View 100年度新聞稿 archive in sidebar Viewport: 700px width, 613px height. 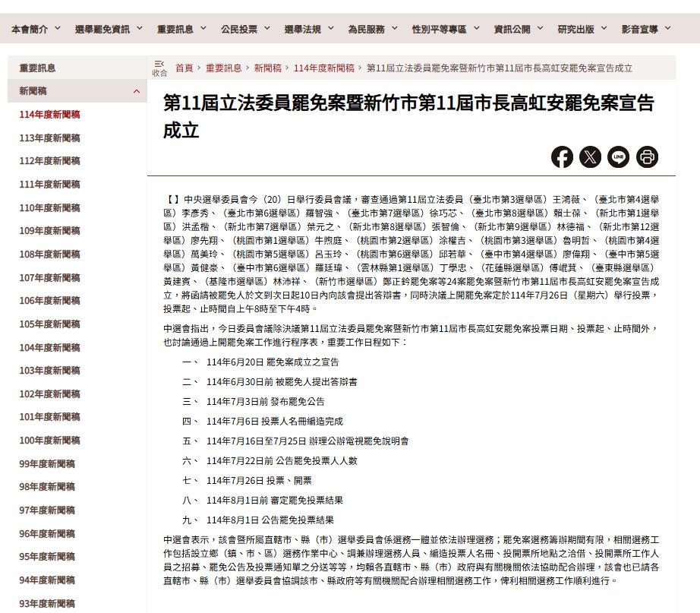49,441
